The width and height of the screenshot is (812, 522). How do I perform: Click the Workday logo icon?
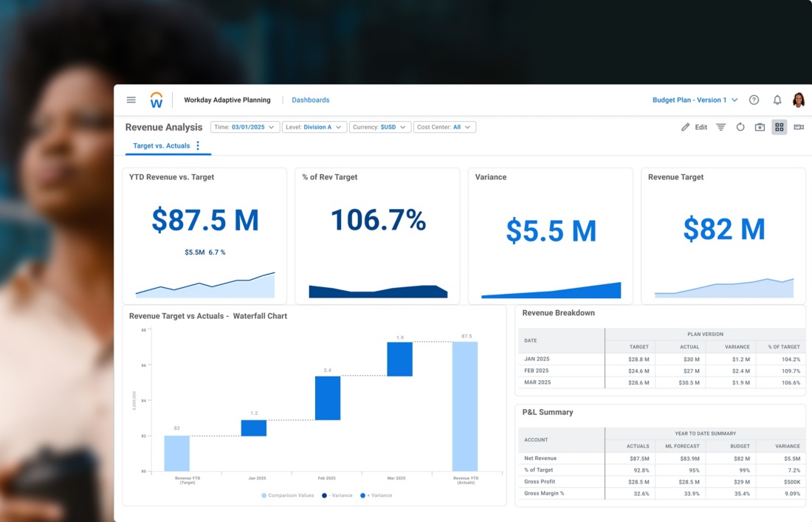coord(156,100)
